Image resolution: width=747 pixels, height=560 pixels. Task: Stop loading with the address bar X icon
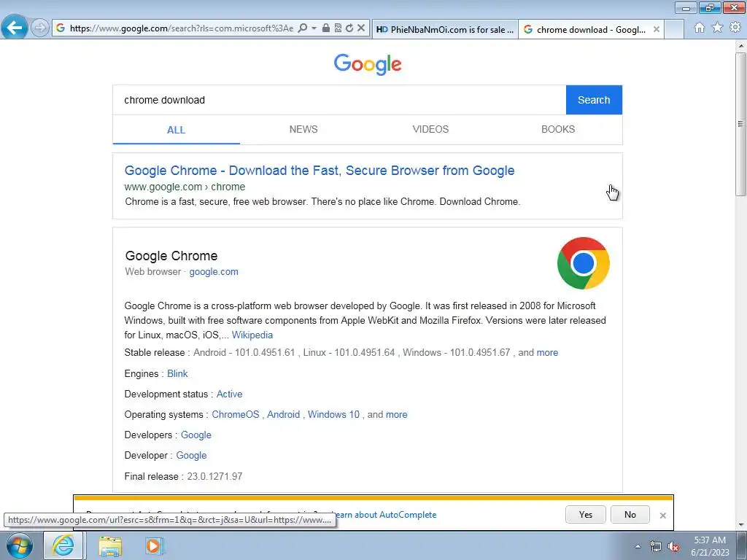point(361,28)
